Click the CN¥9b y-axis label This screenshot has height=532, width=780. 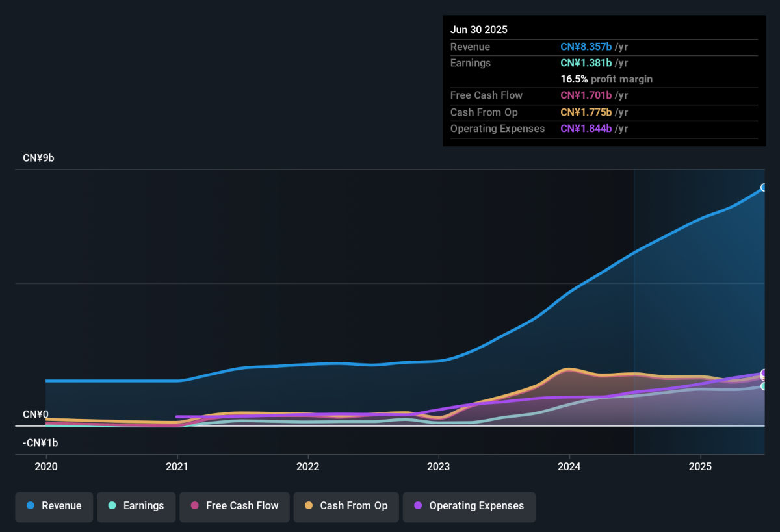click(x=38, y=158)
